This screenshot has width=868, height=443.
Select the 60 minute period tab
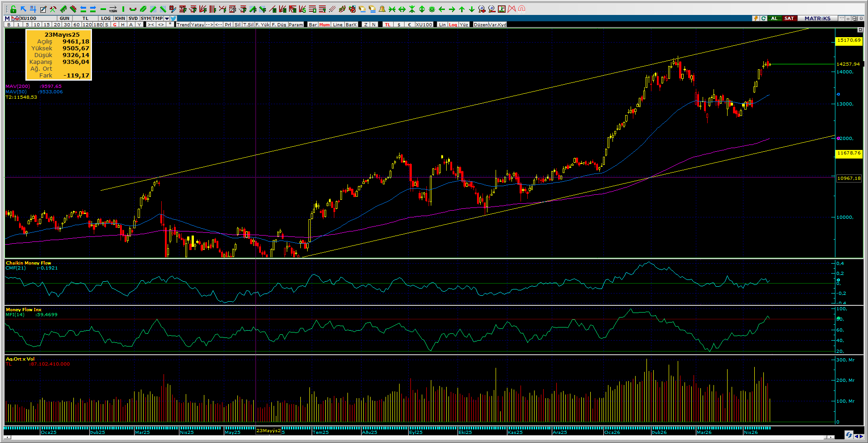point(77,24)
